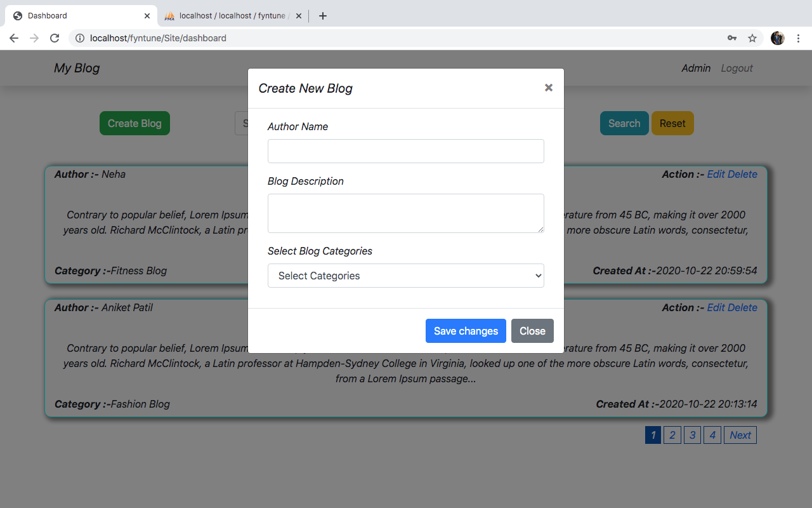Select the Dashboard tab

pyautogui.click(x=76, y=16)
